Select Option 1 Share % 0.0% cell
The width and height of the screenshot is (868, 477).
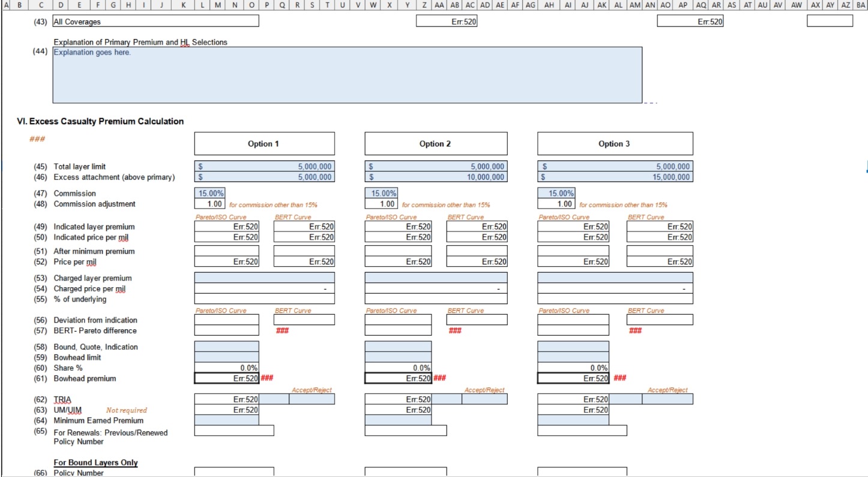point(227,368)
